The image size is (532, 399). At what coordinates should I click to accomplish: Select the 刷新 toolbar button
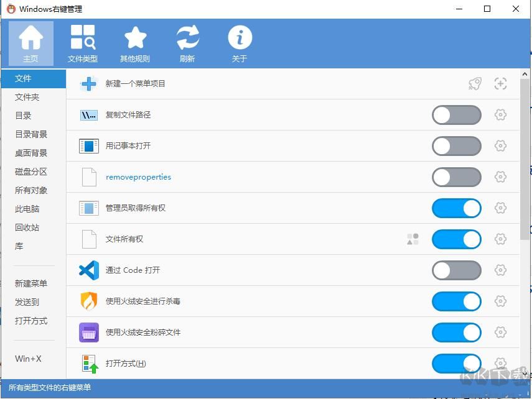[187, 42]
